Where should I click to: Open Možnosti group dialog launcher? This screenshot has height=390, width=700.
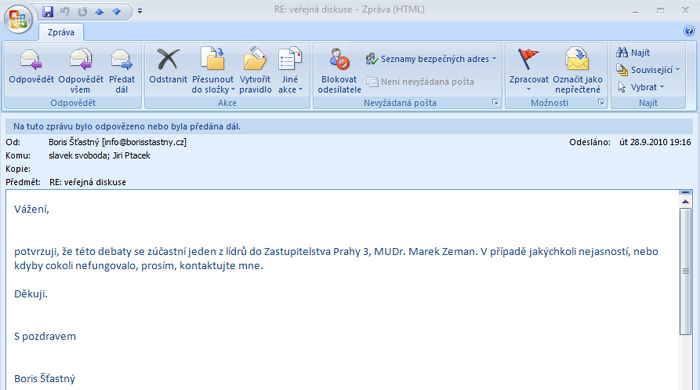(600, 102)
